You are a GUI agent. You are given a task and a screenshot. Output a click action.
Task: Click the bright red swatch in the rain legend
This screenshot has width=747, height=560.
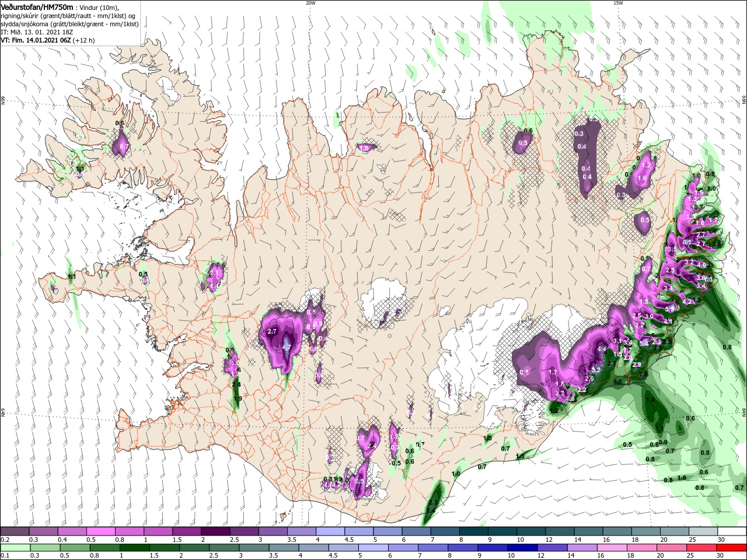[732, 548]
